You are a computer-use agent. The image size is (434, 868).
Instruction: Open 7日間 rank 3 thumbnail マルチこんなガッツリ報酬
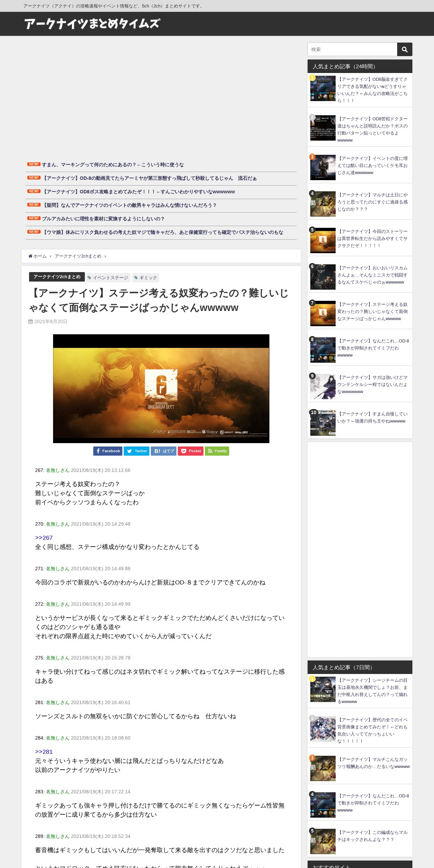tap(323, 769)
